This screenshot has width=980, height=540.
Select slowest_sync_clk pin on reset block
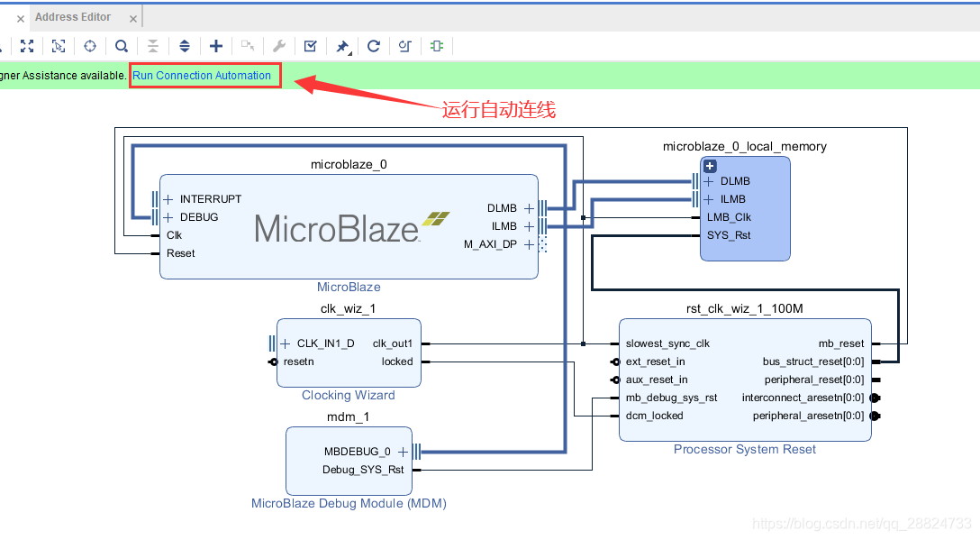point(667,343)
